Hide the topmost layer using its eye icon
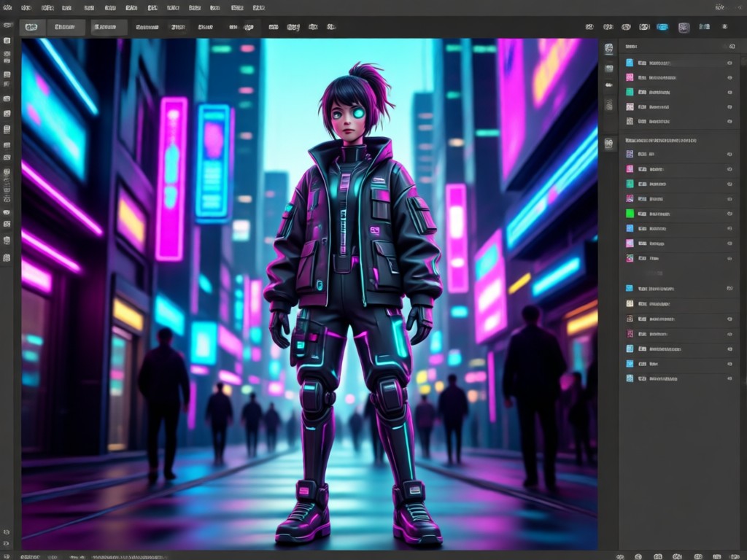The width and height of the screenshot is (747, 560). pyautogui.click(x=729, y=63)
